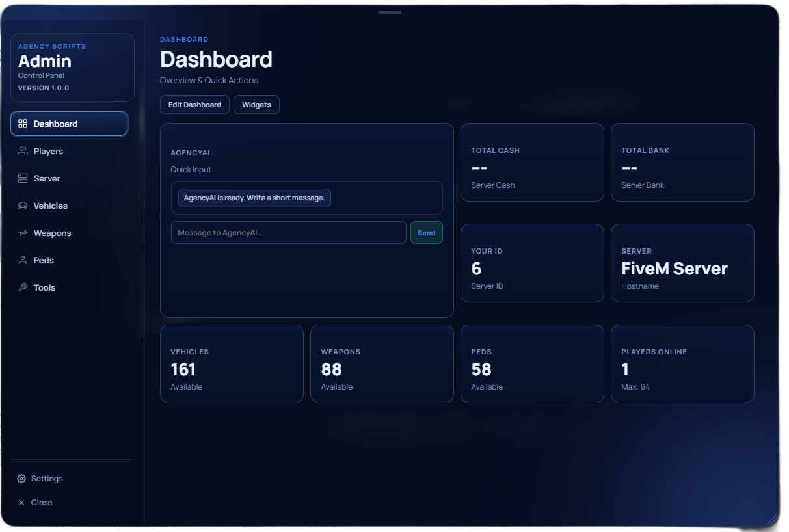Click the Players people icon
Viewport: 789px width, 532px height.
click(23, 151)
